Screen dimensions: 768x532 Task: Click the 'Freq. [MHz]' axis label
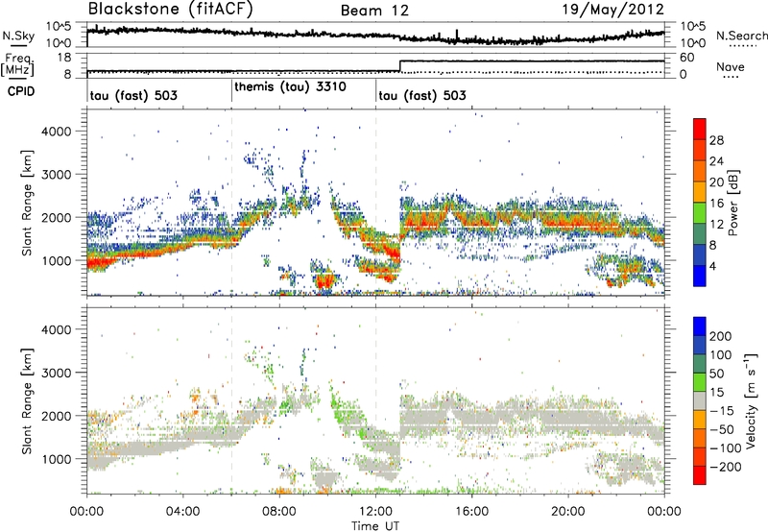coord(17,65)
